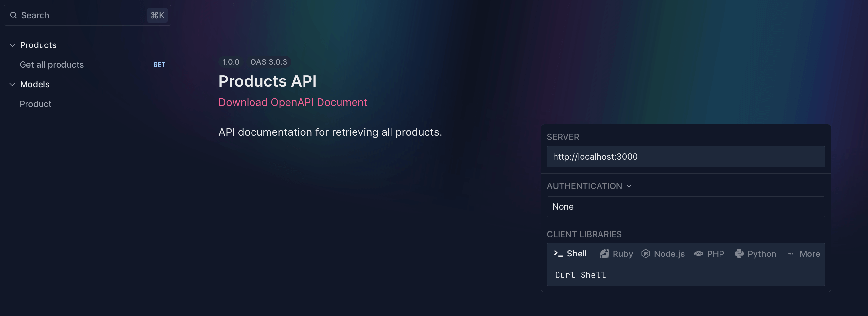Select the Node.js client library icon
The width and height of the screenshot is (868, 316).
pyautogui.click(x=646, y=254)
